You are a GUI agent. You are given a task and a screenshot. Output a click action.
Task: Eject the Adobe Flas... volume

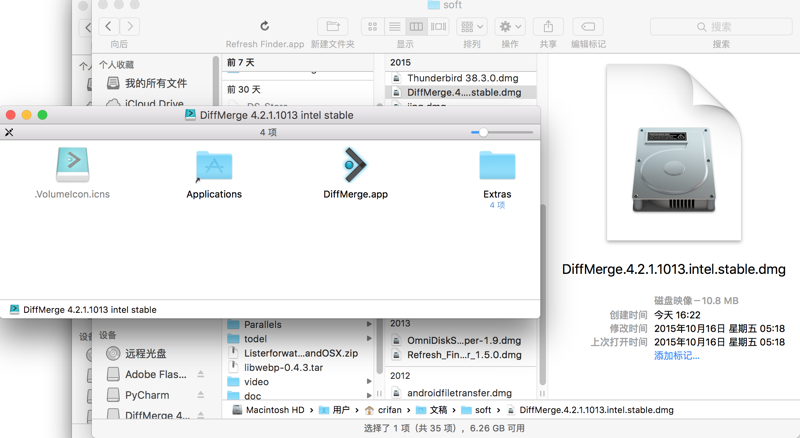point(201,374)
